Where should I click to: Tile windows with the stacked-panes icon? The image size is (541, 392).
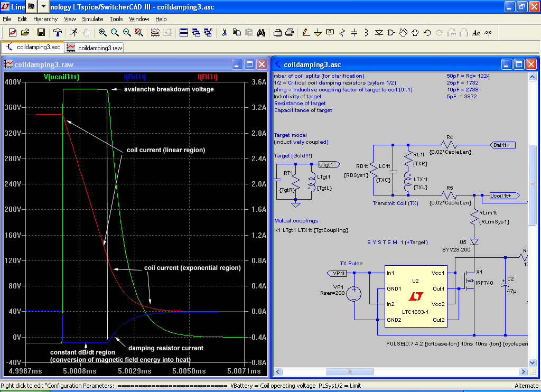pyautogui.click(x=184, y=32)
